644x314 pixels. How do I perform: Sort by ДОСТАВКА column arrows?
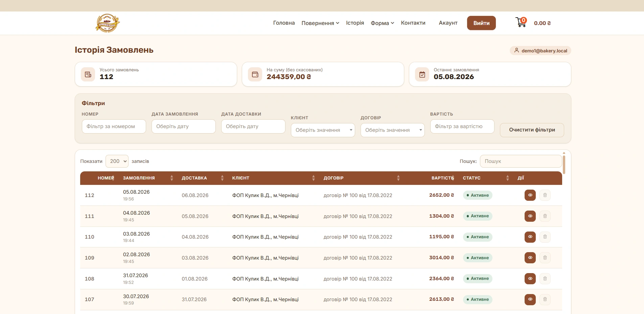tap(222, 178)
